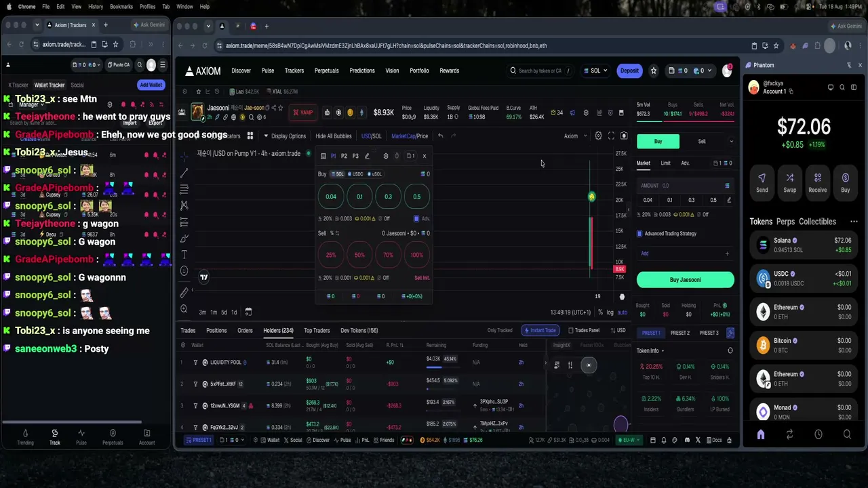This screenshot has width=868, height=488.
Task: Open the Axiom chart source dropdown
Action: coord(575,136)
